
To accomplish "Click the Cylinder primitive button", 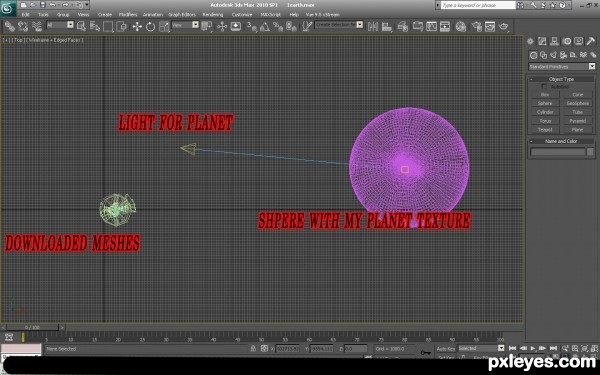I will 545,112.
